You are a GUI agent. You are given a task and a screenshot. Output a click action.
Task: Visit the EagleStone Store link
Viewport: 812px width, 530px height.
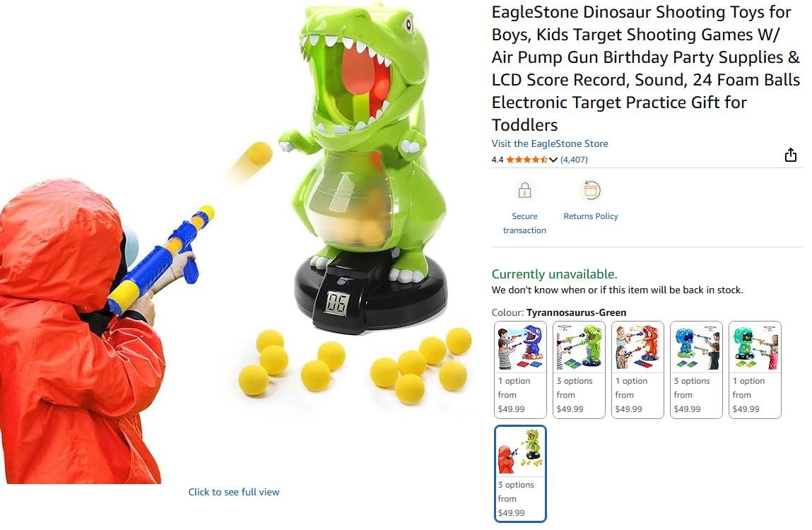[x=549, y=143]
